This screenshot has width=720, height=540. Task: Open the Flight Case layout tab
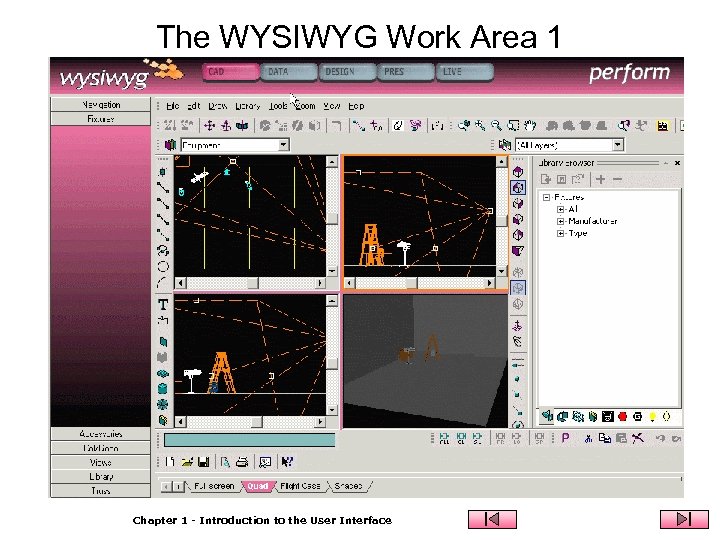(300, 486)
